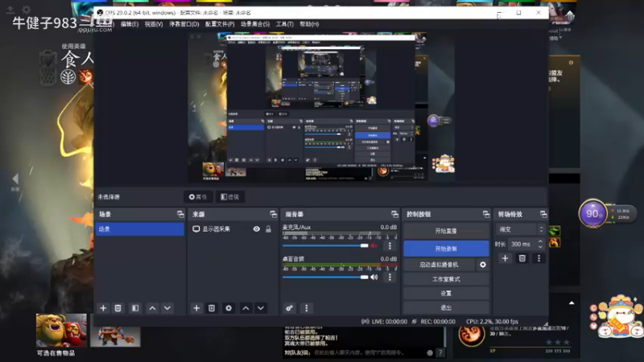Click the purple 90 score floating ball

(593, 213)
